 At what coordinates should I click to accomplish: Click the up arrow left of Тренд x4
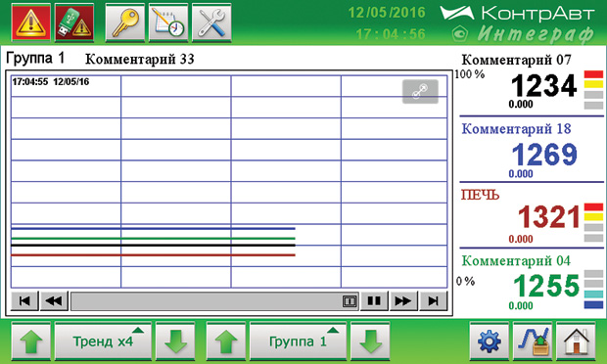pyautogui.click(x=31, y=341)
